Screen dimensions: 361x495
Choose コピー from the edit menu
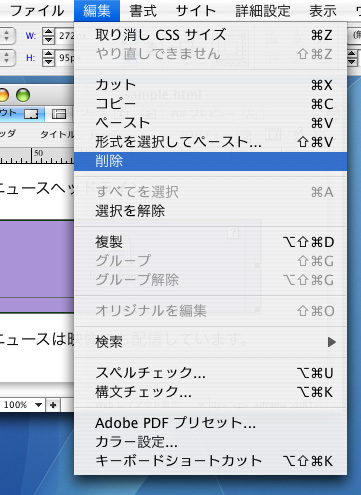[210, 104]
